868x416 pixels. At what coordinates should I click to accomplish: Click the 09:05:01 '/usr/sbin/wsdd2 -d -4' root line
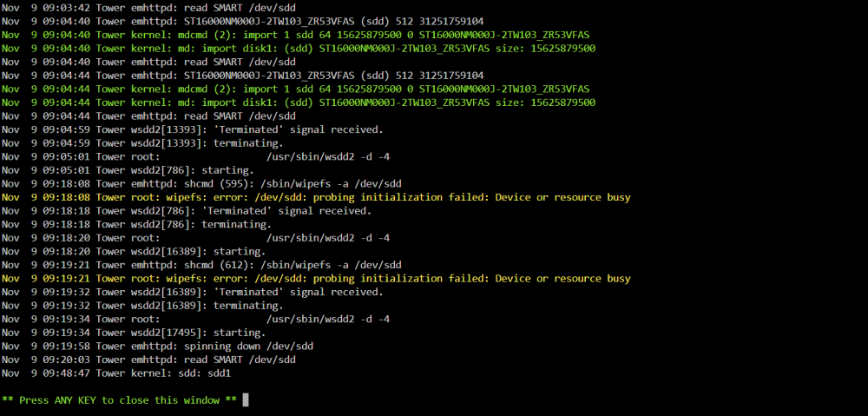point(196,157)
